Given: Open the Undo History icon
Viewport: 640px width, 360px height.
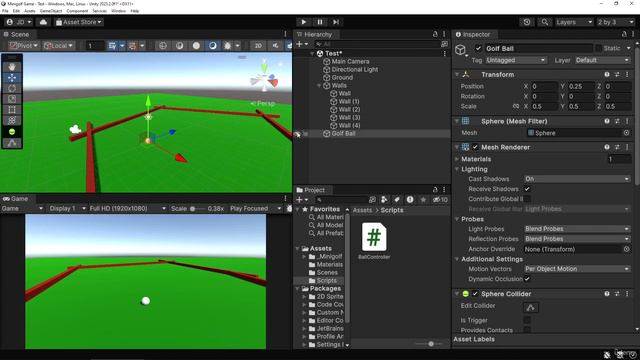Looking at the screenshot, I should (x=527, y=22).
